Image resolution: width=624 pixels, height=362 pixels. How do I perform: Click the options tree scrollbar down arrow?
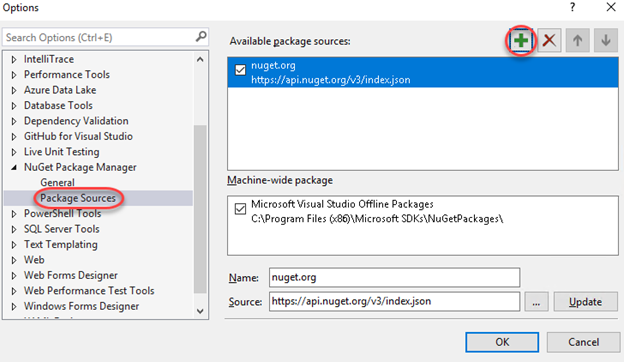coord(200,311)
